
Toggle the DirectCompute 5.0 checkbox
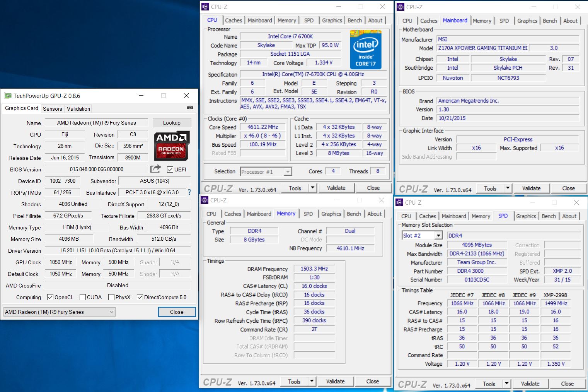140,297
